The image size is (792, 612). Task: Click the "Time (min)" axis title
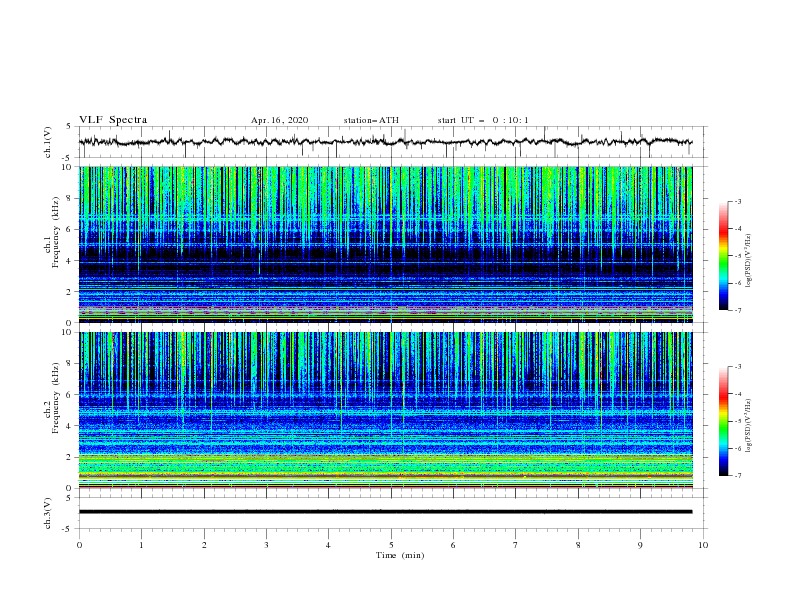pyautogui.click(x=400, y=555)
